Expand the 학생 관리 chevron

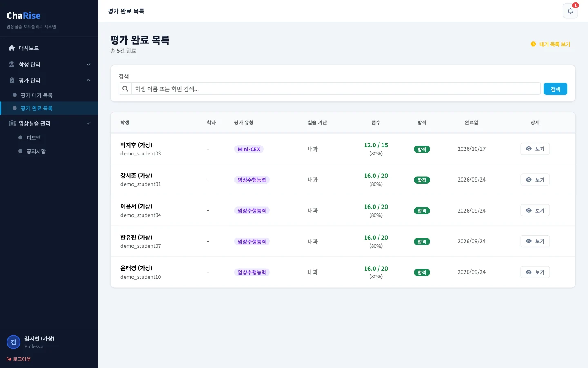[x=89, y=64]
